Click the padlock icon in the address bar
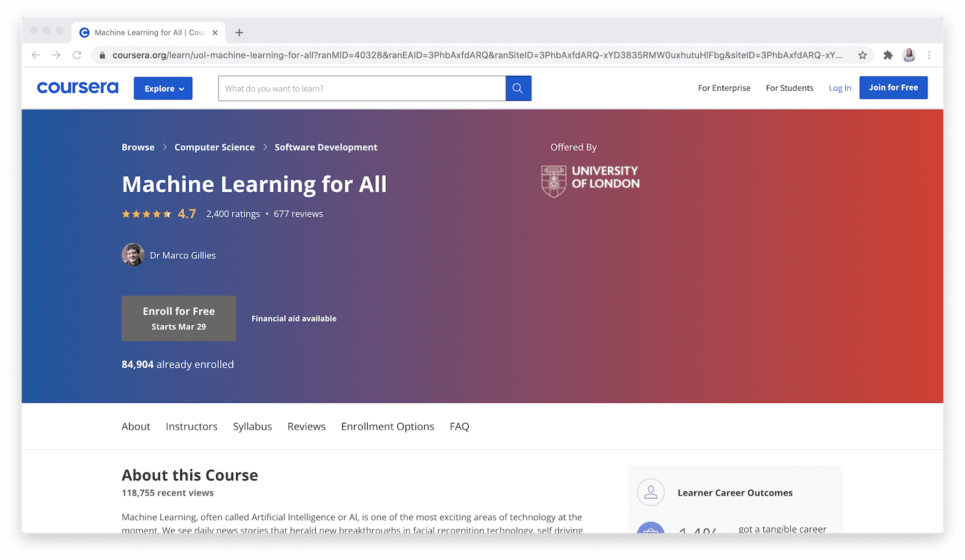Image resolution: width=965 pixels, height=560 pixels. (x=102, y=54)
